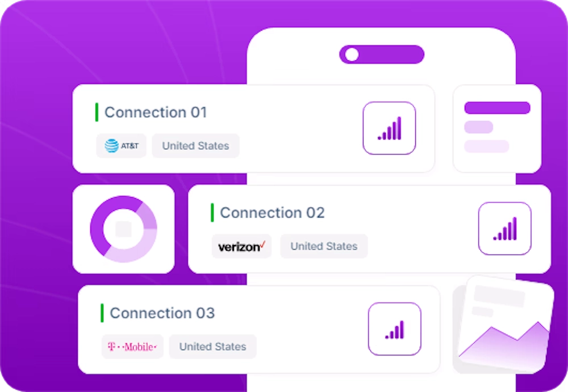Open the purple donut chart card
Screen dimensions: 568x392
123,229
